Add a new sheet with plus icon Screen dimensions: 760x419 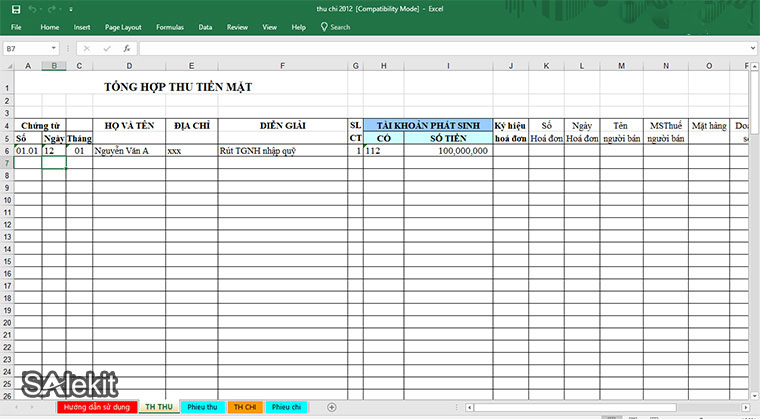(331, 407)
